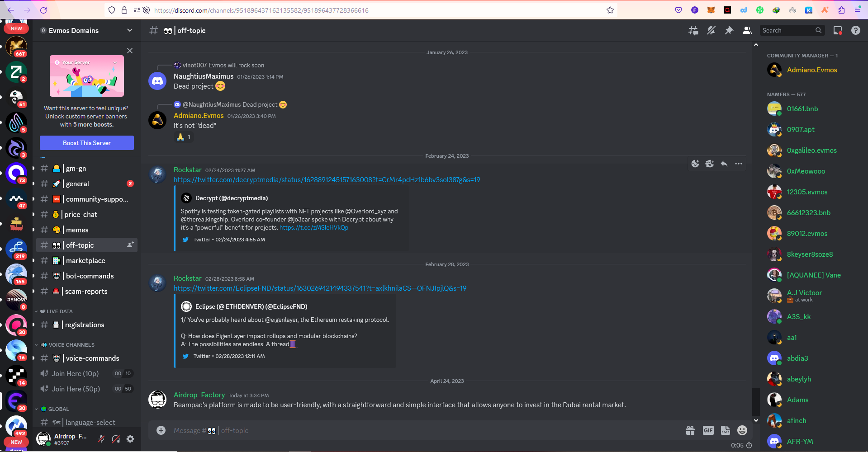Create invite icon on off-topic channel
The height and width of the screenshot is (452, 868).
tap(130, 245)
